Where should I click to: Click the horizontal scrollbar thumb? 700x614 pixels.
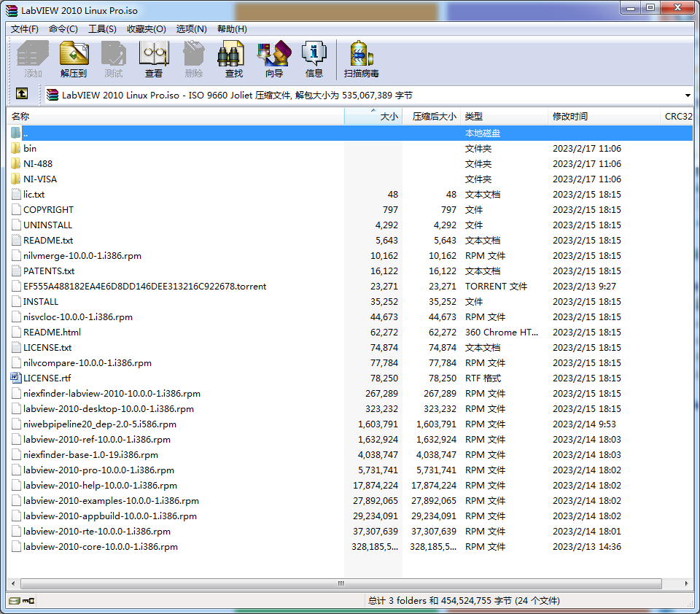[341, 583]
